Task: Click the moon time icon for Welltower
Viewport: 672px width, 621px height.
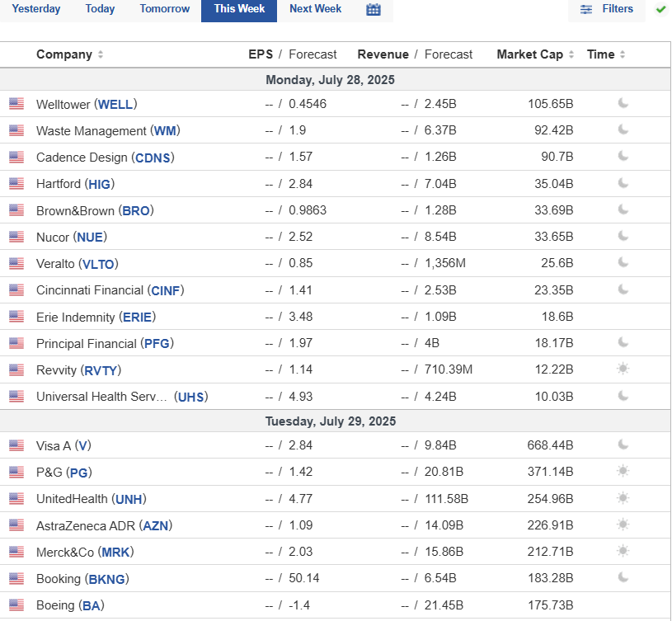Action: coord(623,103)
